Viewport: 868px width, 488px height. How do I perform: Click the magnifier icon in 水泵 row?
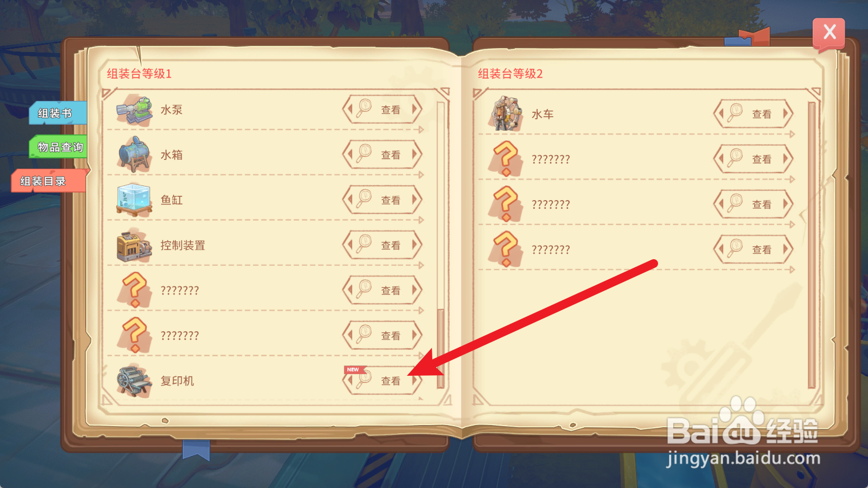pos(363,107)
